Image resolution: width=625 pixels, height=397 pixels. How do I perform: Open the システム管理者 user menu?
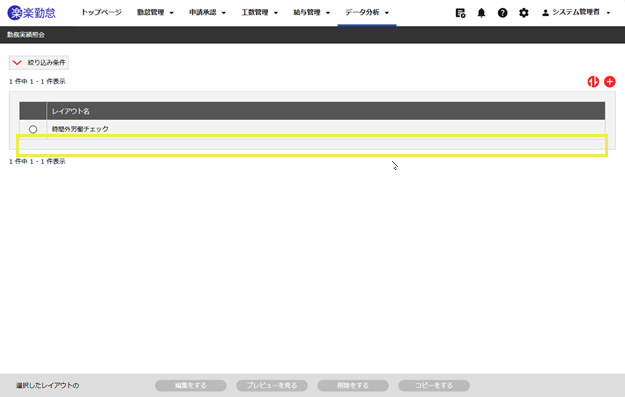pos(576,12)
